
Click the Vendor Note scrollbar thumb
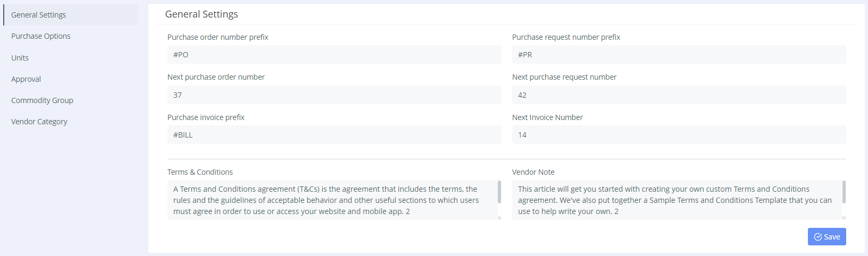[844, 192]
